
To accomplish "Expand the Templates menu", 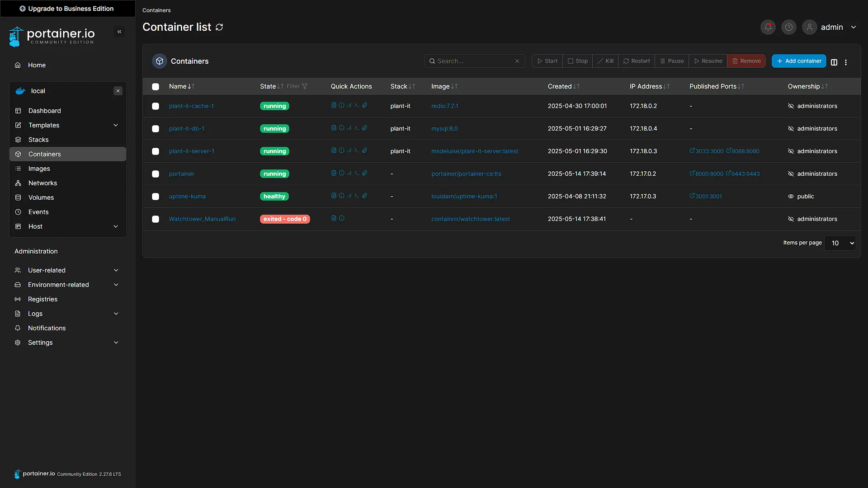I will coord(68,125).
